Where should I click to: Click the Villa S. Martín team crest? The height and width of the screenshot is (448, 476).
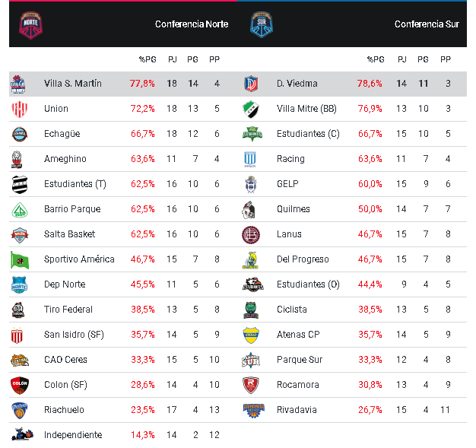(x=19, y=84)
